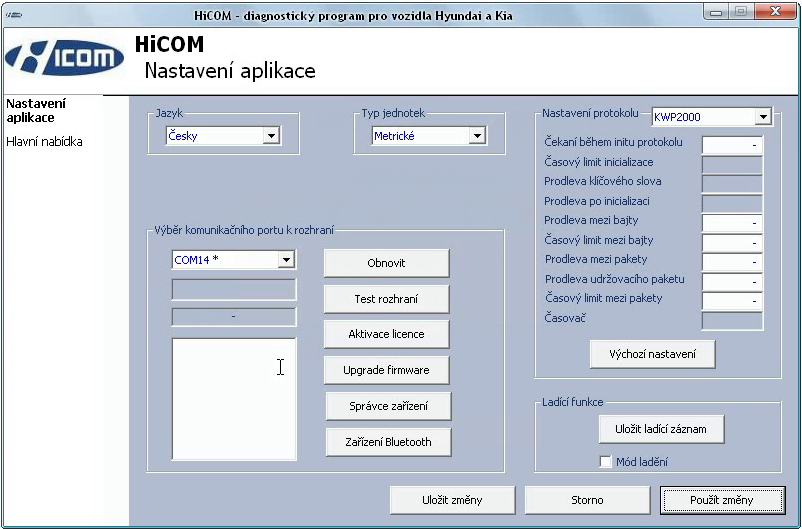Go to Hlavní nabídka in sidebar
802x529 pixels.
(x=44, y=142)
